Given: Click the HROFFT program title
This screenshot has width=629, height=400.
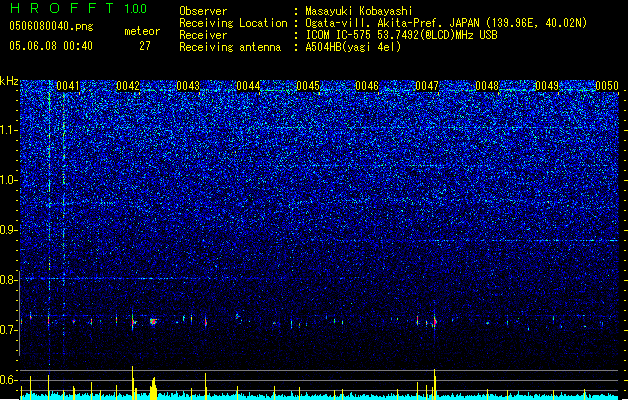Looking at the screenshot, I should tap(62, 8).
